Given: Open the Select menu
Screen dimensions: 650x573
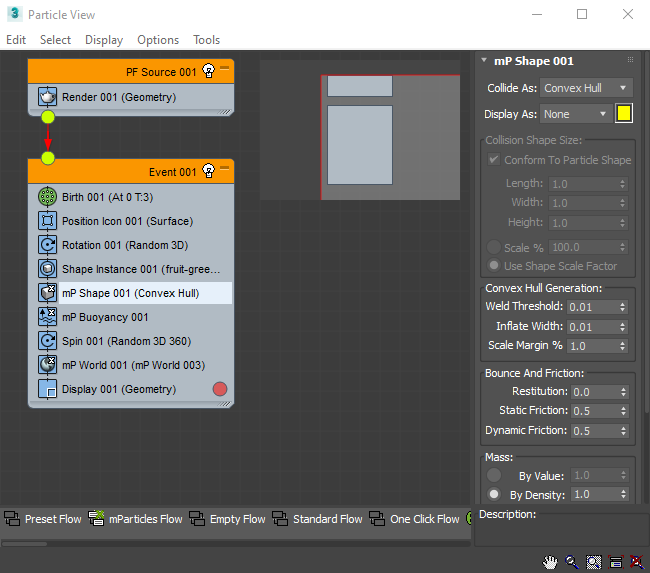Looking at the screenshot, I should [x=55, y=40].
